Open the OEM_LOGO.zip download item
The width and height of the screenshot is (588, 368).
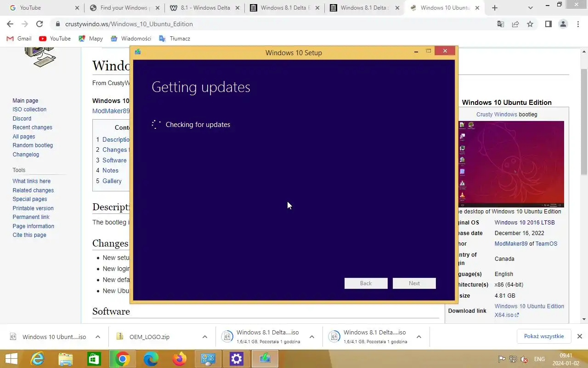click(x=149, y=337)
